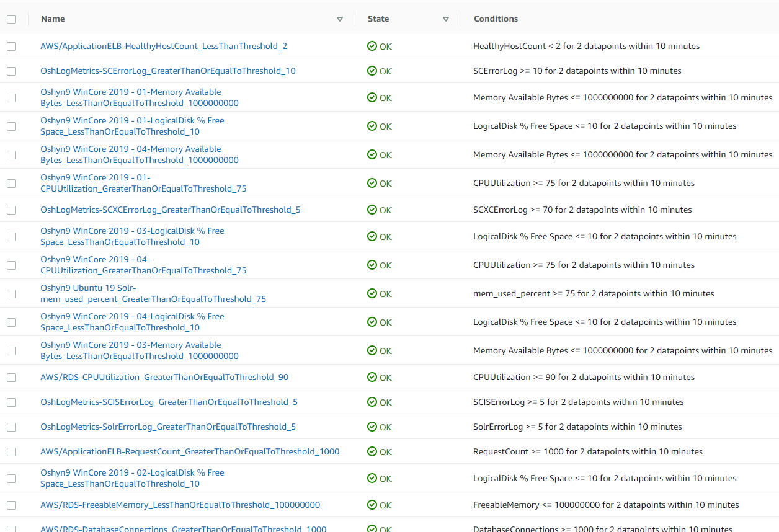Click OK status icon for SCErrorLog alarm

(372, 71)
